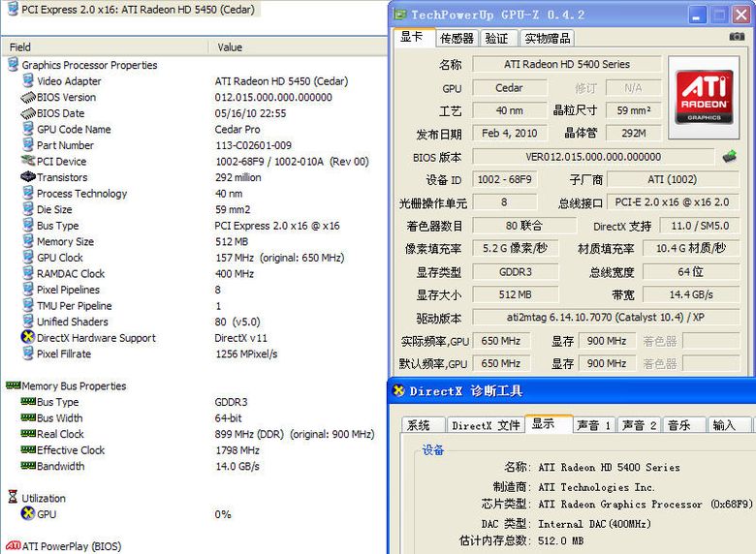Screen dimensions: 756x554
Task: Click the Unified Shaders row icon
Action: tap(28, 321)
